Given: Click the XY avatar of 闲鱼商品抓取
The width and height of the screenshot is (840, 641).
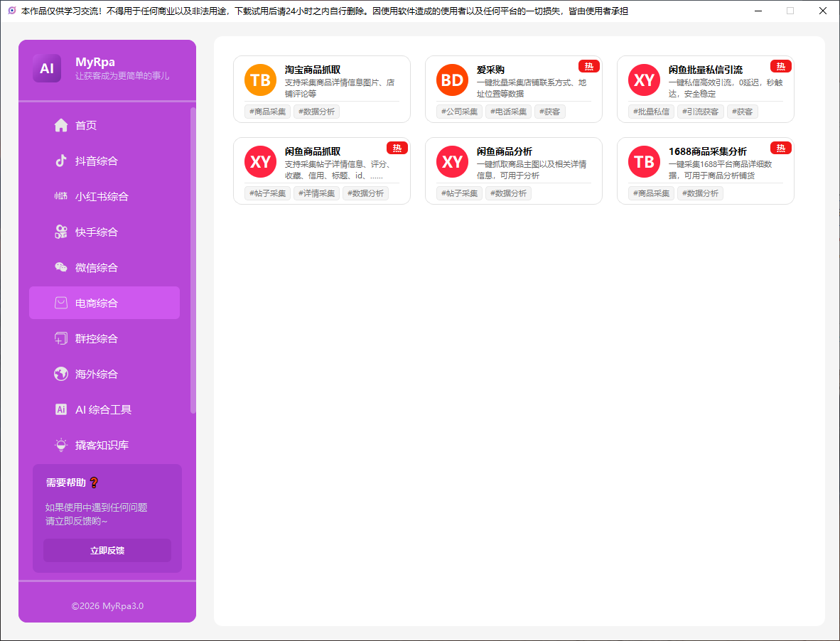Looking at the screenshot, I should [x=260, y=162].
